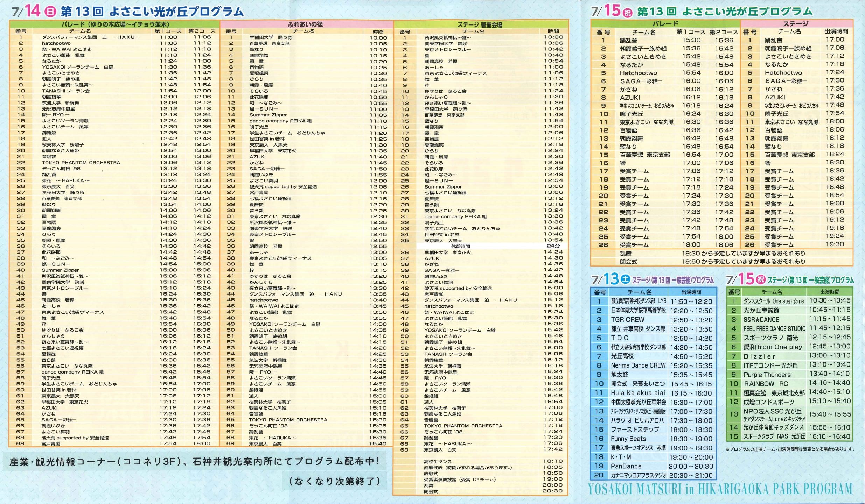Click the Funny Beats entry
Screen dimensions: 865x504
point(628,439)
